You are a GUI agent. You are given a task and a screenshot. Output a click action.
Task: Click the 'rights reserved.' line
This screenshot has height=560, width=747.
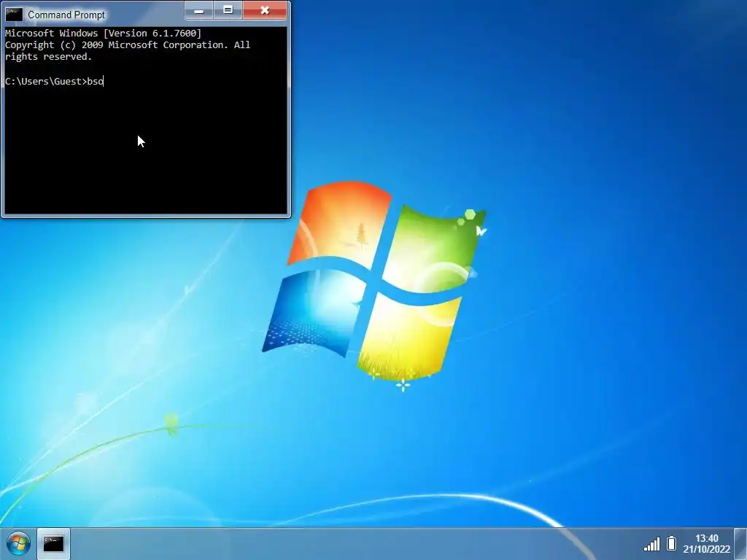tap(48, 57)
